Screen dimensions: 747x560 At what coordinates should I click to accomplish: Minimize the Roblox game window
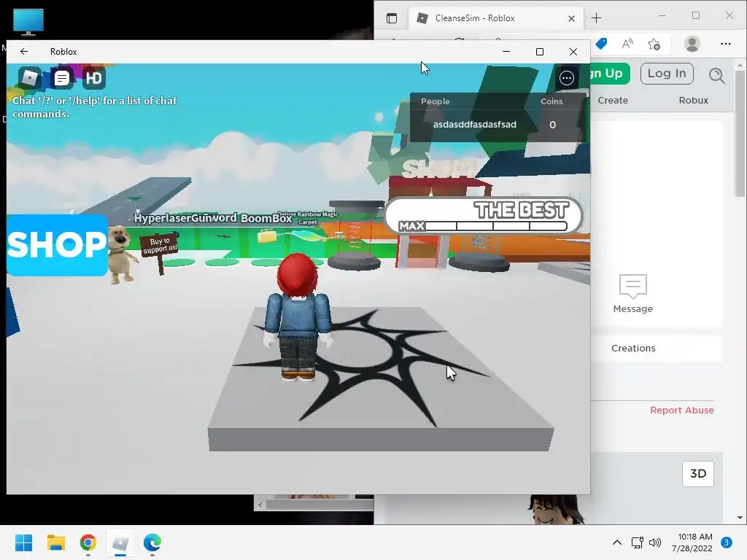(x=506, y=52)
